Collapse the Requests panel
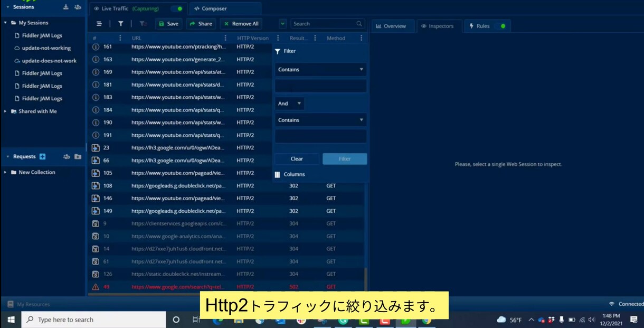 tap(7, 156)
